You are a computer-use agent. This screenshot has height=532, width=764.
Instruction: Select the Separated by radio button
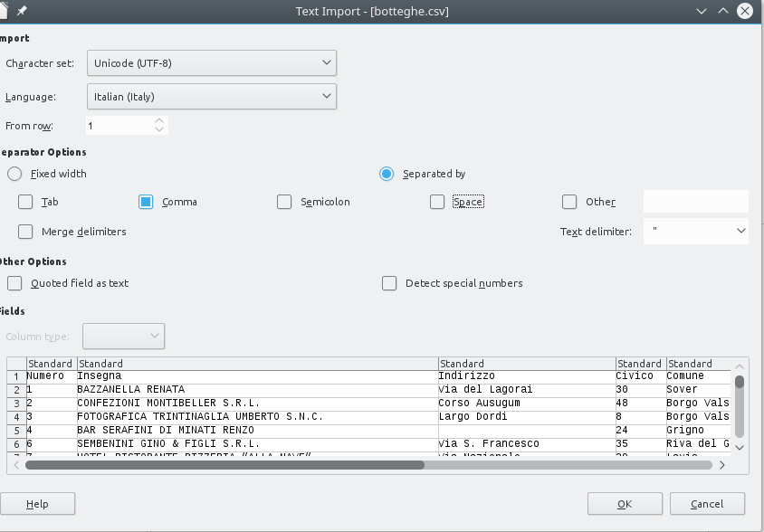(387, 174)
